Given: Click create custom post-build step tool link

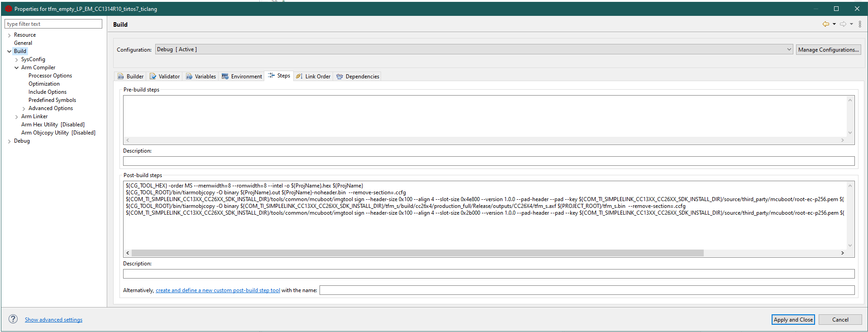Looking at the screenshot, I should 218,290.
